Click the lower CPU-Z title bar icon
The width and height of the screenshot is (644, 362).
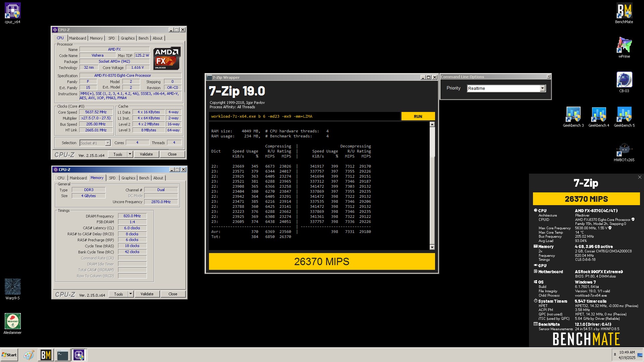click(56, 170)
